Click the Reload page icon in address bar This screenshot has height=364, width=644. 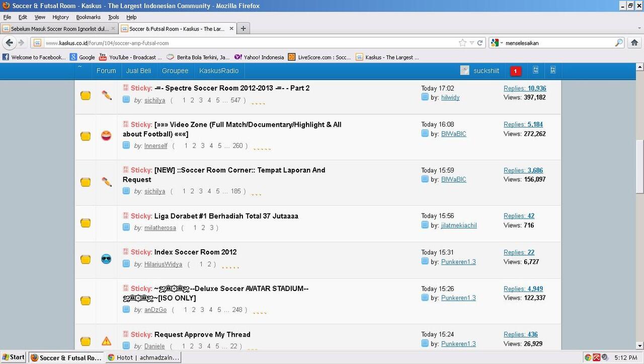click(x=480, y=43)
